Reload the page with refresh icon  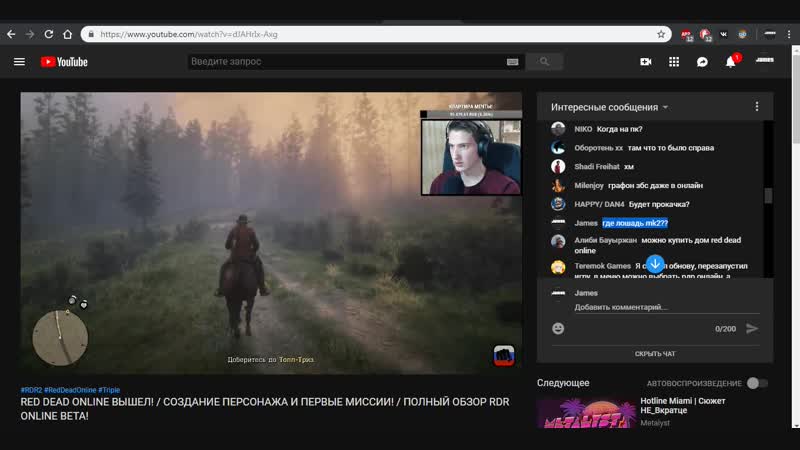tap(48, 34)
